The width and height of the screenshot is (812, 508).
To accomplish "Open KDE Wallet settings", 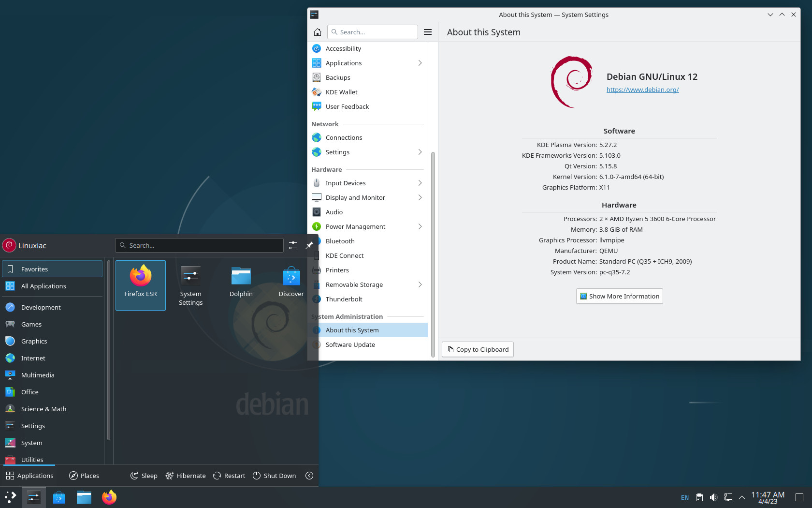I will pos(341,92).
